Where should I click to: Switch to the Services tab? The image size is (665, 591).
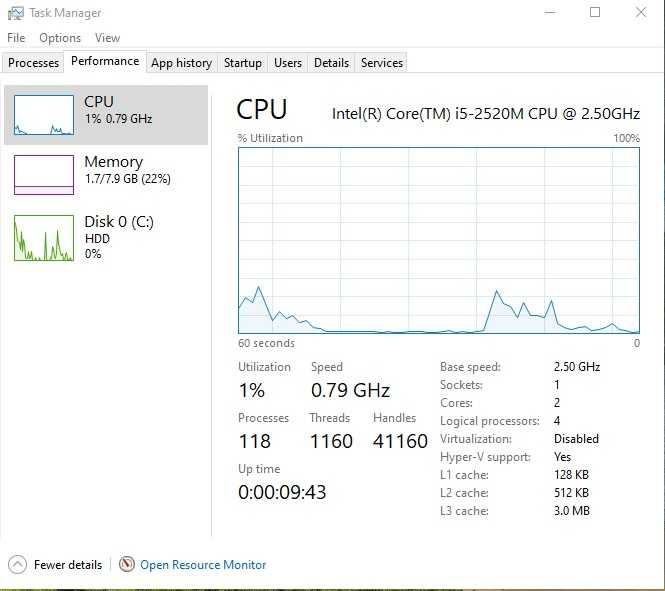click(382, 63)
